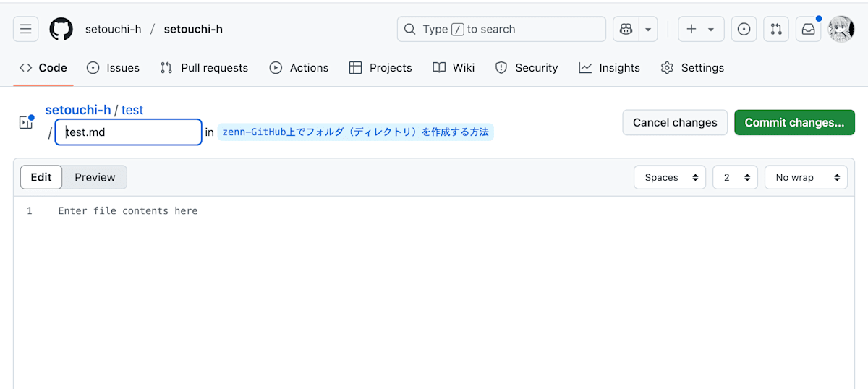Image resolution: width=868 pixels, height=389 pixels.
Task: Change indent size dropdown showing 2
Action: [x=735, y=177]
